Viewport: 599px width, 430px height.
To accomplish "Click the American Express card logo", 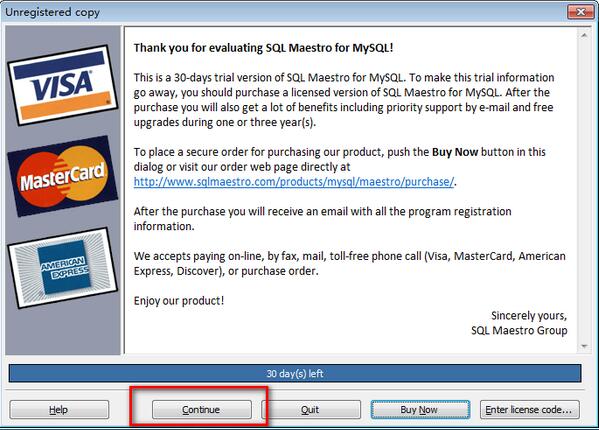I will point(63,268).
